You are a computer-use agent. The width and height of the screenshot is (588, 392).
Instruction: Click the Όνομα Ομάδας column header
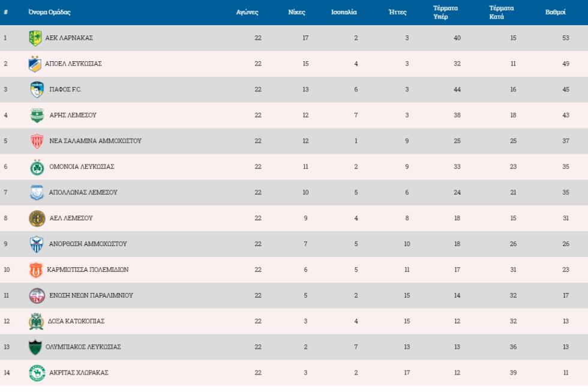click(49, 13)
